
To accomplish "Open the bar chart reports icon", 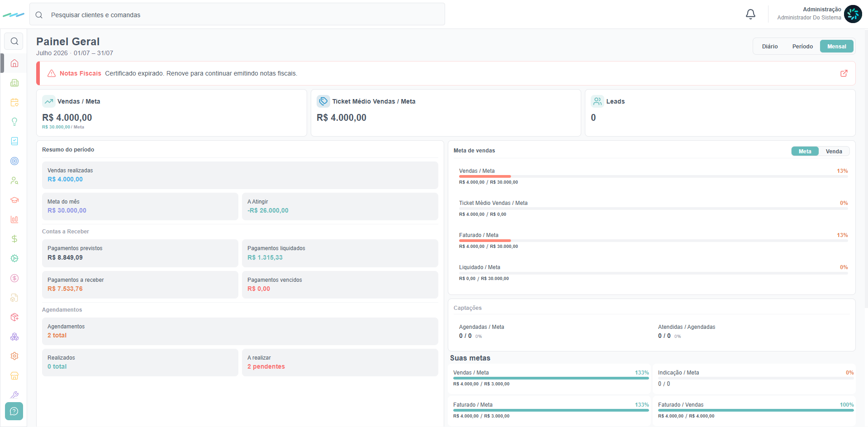I will (x=14, y=219).
